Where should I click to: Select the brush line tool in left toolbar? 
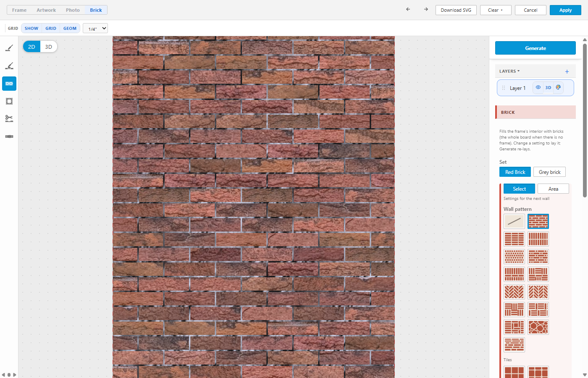pos(9,48)
